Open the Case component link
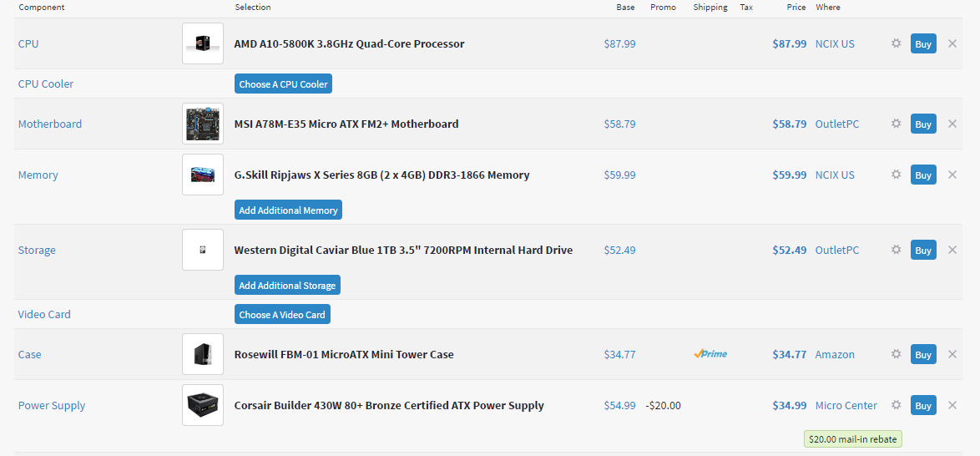The image size is (980, 456). pos(29,354)
